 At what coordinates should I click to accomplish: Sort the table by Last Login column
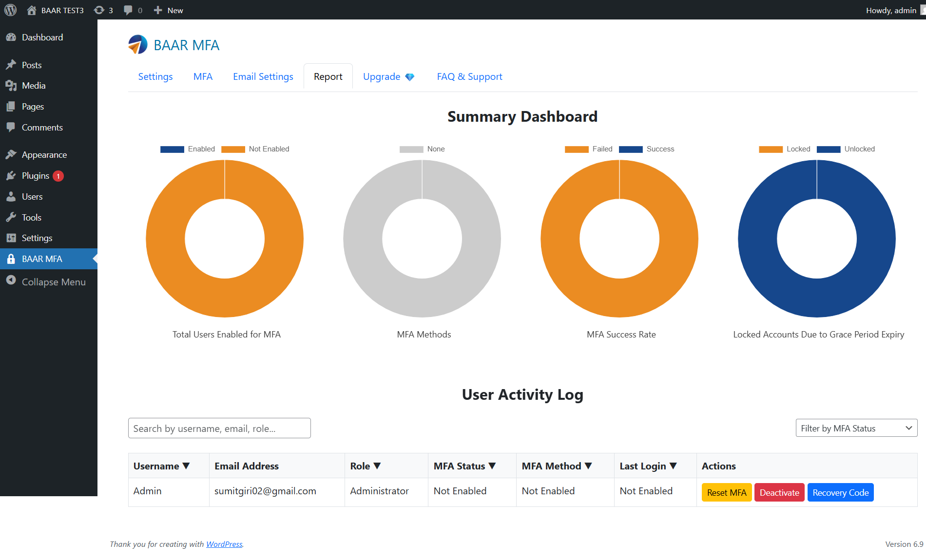pos(648,466)
